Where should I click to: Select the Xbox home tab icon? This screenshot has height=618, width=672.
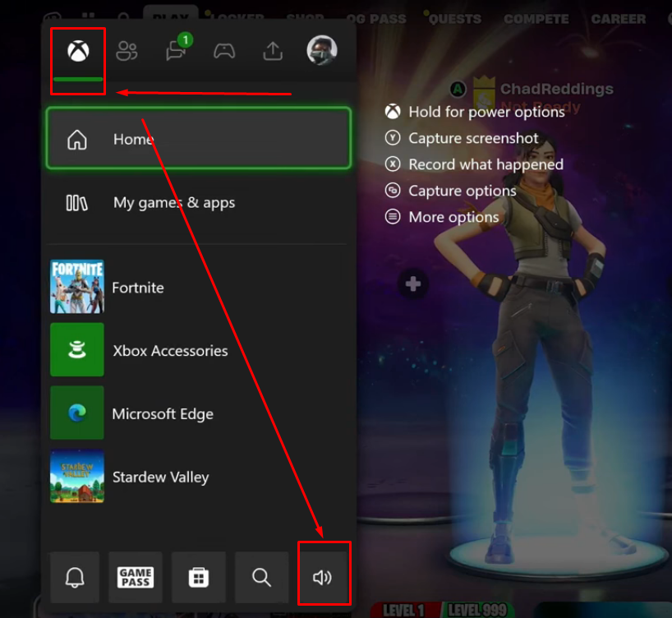coord(78,52)
